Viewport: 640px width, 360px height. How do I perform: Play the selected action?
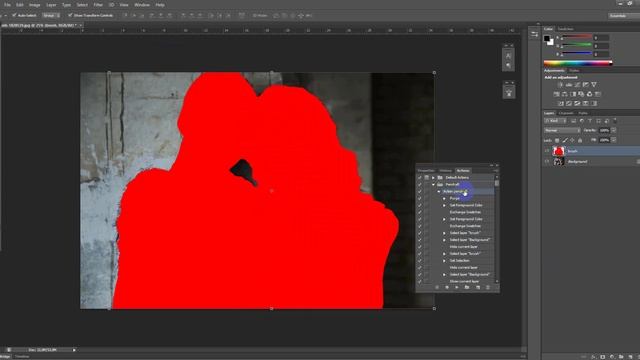457,287
